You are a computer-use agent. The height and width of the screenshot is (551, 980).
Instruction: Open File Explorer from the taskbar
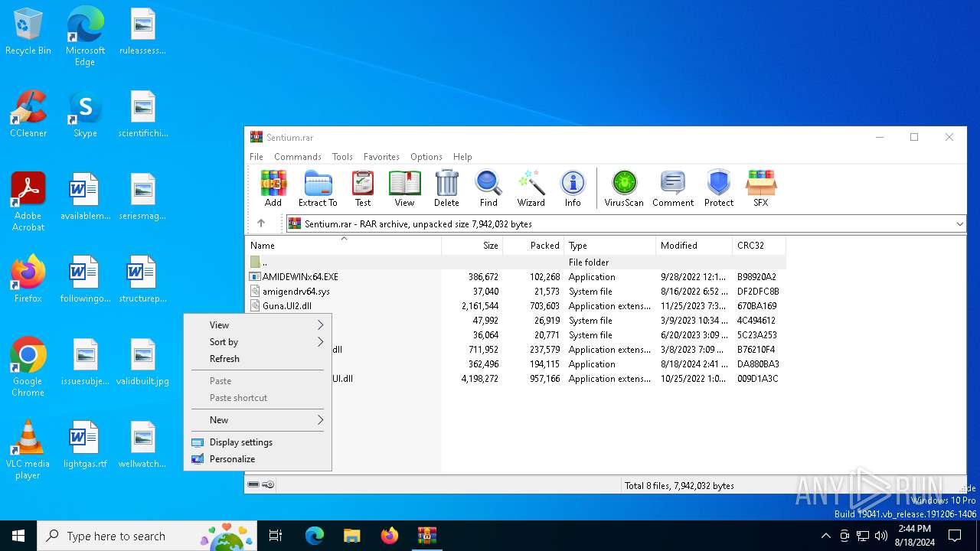351,536
